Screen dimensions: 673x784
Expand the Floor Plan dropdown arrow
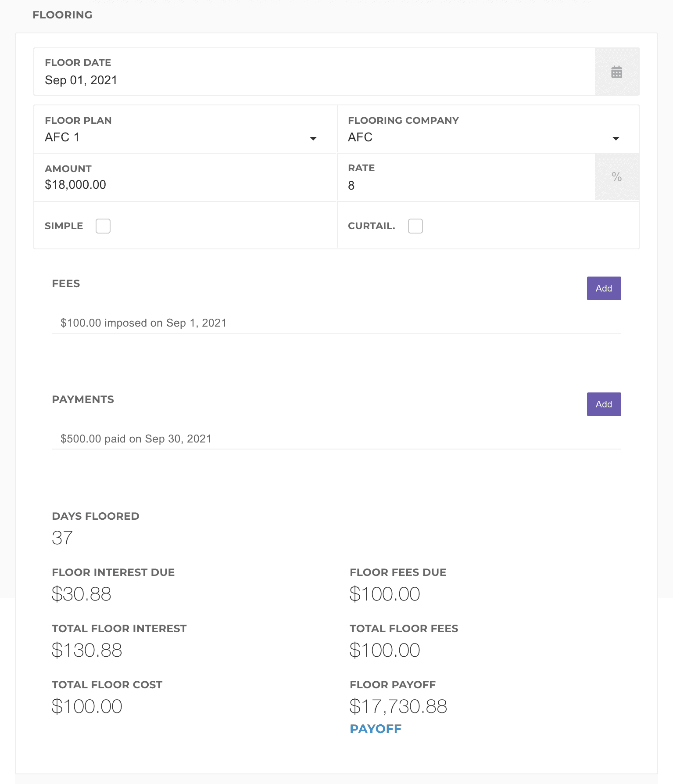(x=313, y=138)
